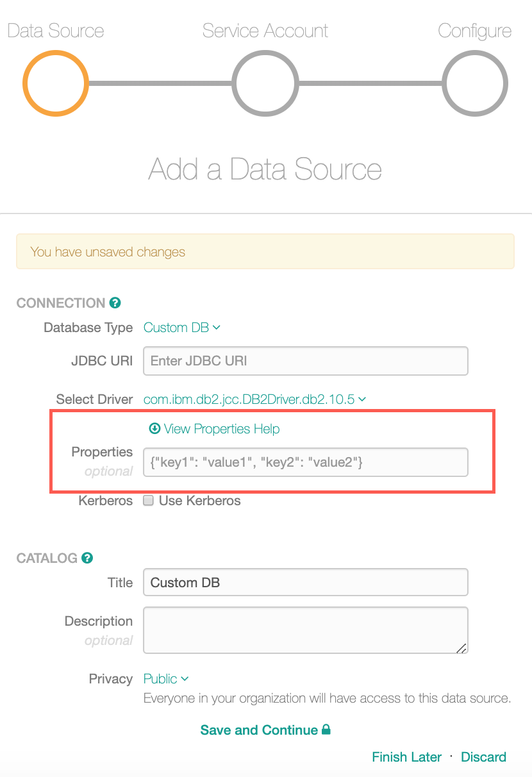This screenshot has height=777, width=532.
Task: Click the Discard link
Action: point(484,756)
